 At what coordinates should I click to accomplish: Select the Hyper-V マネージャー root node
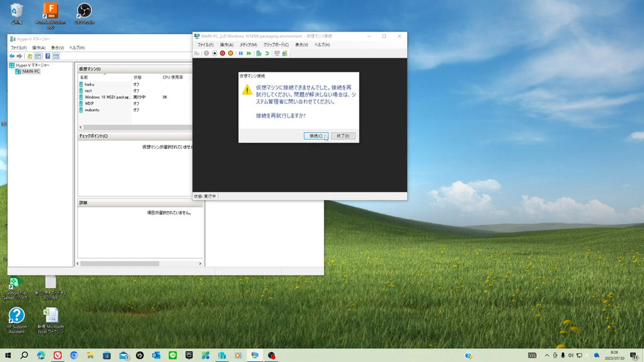pos(32,65)
